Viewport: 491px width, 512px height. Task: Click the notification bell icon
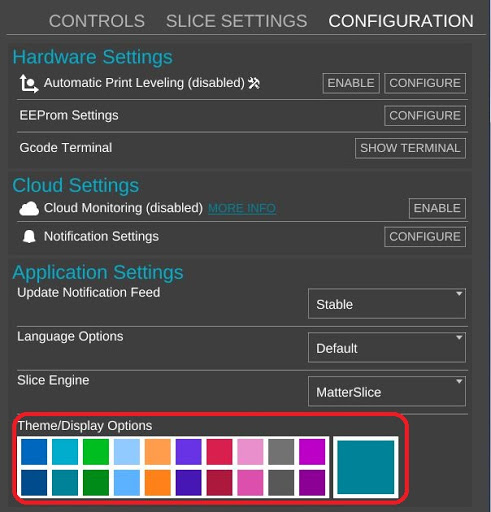(29, 237)
